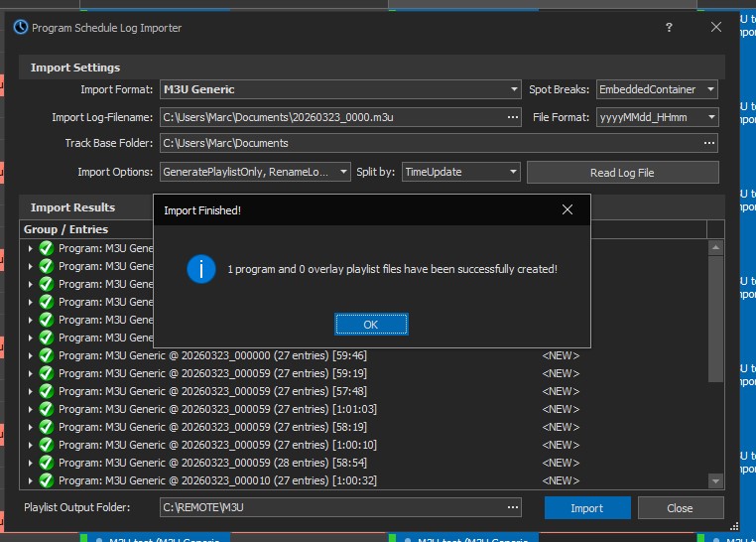Image resolution: width=756 pixels, height=542 pixels.
Task: Click the Read Log File button
Action: (x=622, y=173)
